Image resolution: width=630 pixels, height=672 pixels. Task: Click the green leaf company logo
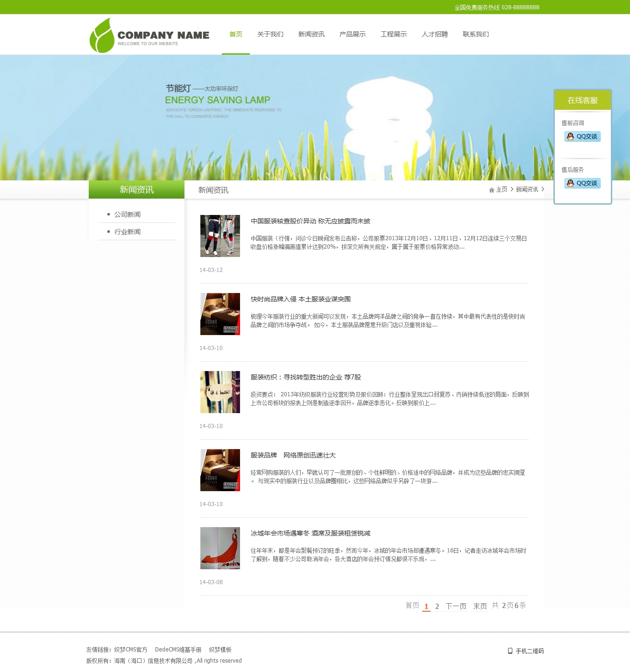pos(102,36)
